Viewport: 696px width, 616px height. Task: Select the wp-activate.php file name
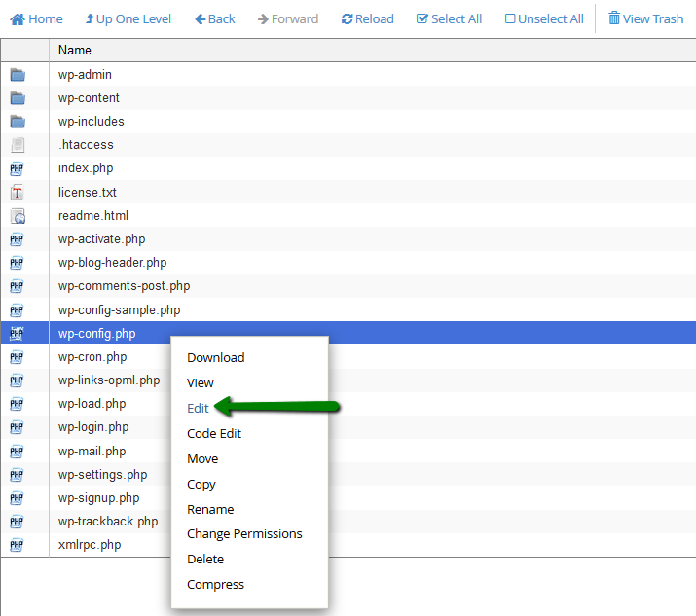[101, 239]
